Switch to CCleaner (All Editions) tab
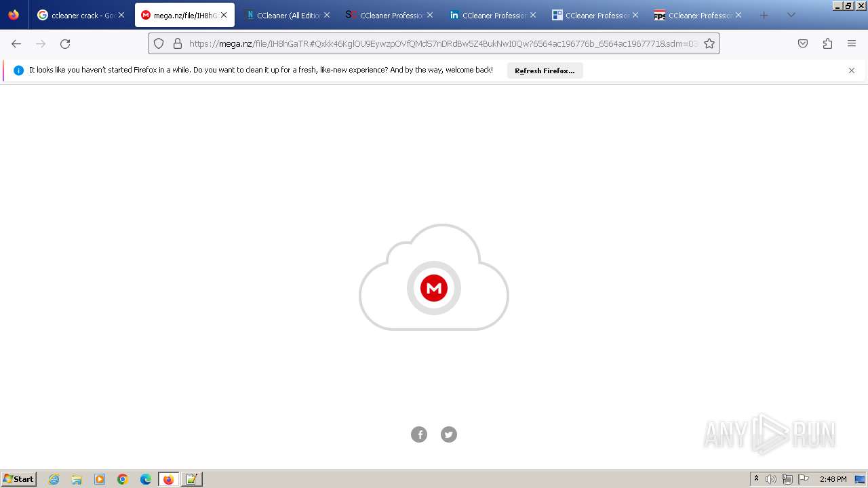Viewport: 868px width, 488px height. click(288, 15)
